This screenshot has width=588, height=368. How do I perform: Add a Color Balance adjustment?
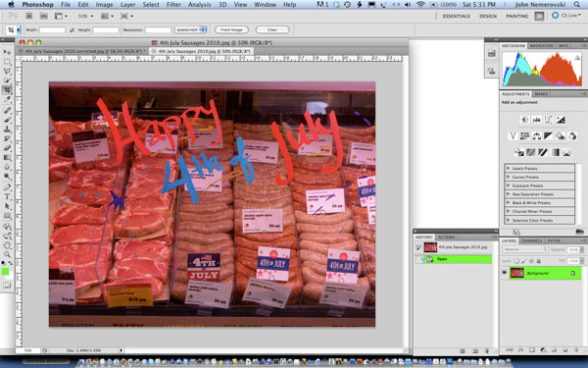(536, 136)
